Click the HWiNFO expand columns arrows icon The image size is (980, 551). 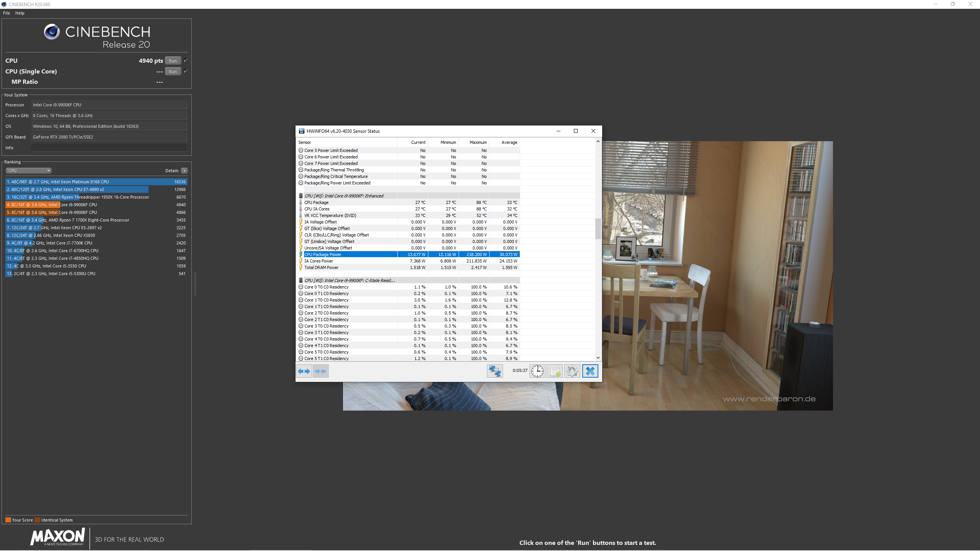coord(304,371)
